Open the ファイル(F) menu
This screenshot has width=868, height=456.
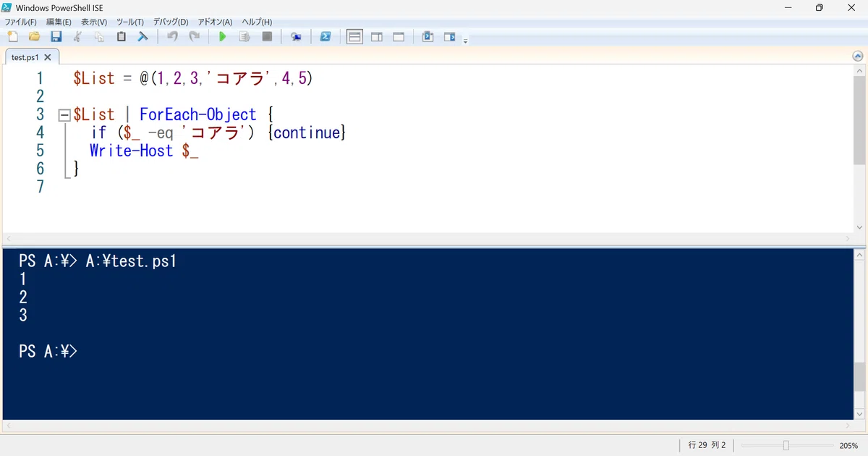[x=20, y=22]
